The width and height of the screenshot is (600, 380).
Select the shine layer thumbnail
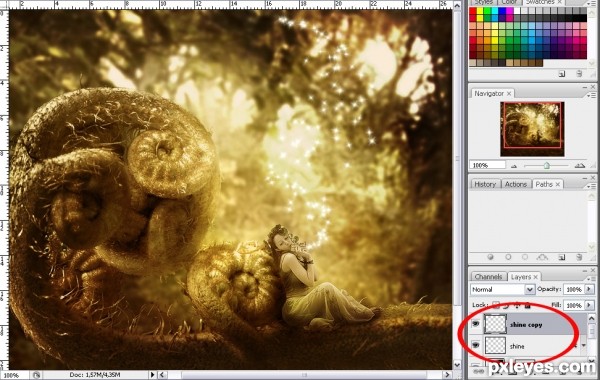pyautogui.click(x=495, y=346)
